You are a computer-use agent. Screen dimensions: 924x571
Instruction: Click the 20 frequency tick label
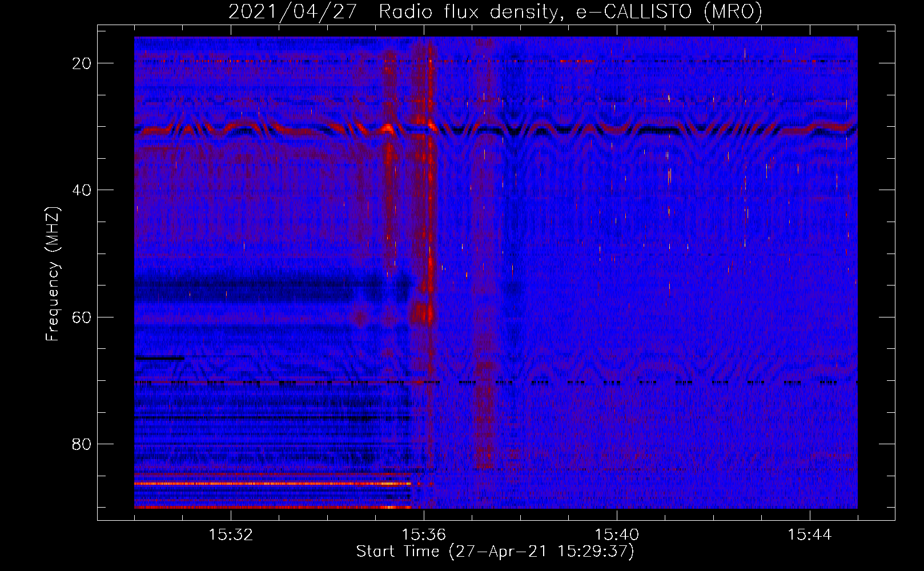82,63
